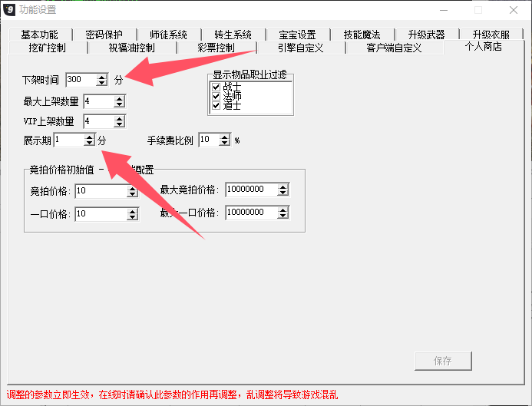Open the 基本功能 tab
Screen dimensions: 532x406
pos(40,35)
